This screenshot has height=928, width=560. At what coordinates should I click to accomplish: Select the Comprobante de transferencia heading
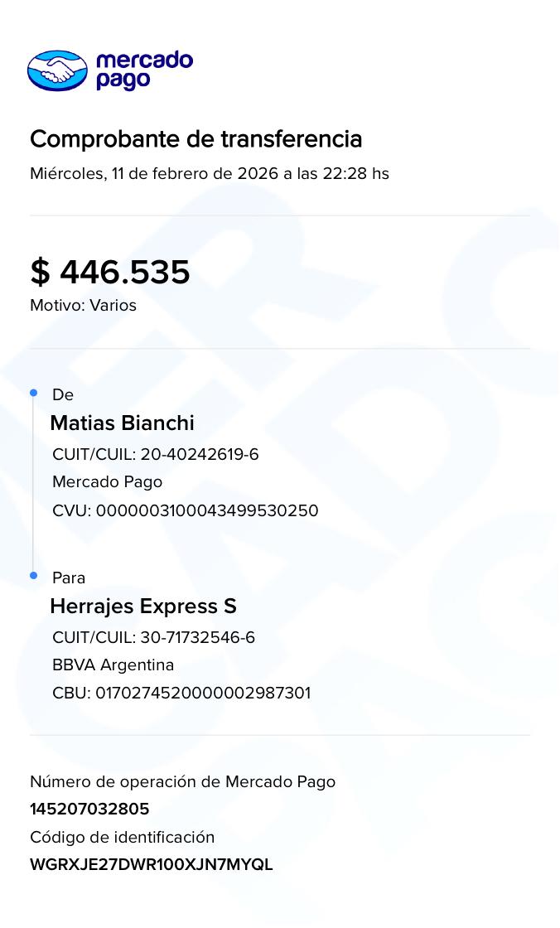coord(196,139)
